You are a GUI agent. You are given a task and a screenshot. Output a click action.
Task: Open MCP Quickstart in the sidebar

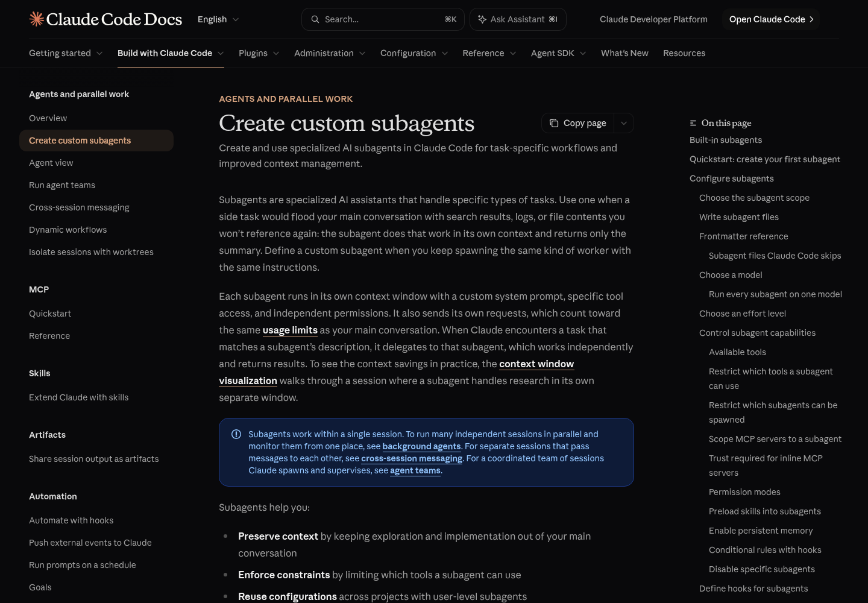click(96, 314)
